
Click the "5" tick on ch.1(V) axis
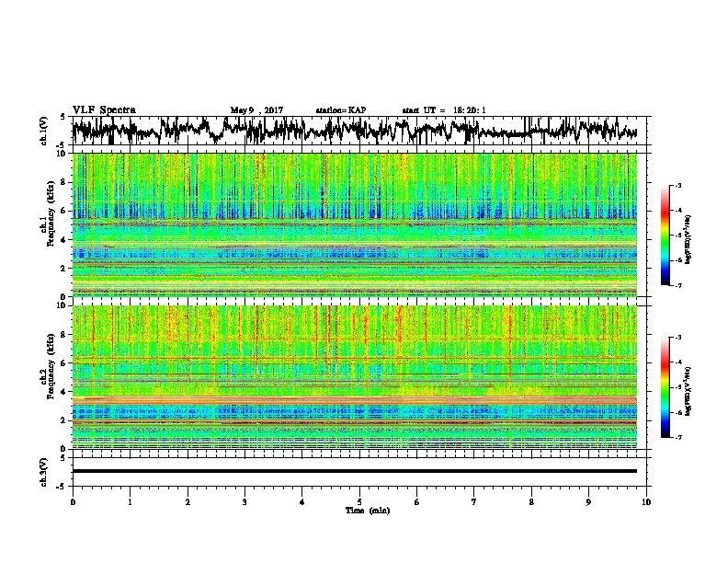click(x=63, y=118)
